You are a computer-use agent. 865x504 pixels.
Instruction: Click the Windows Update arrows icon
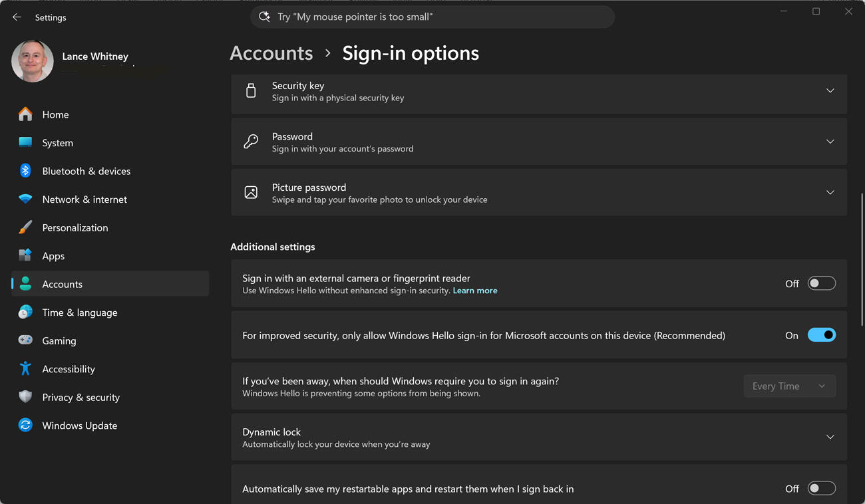click(x=25, y=425)
